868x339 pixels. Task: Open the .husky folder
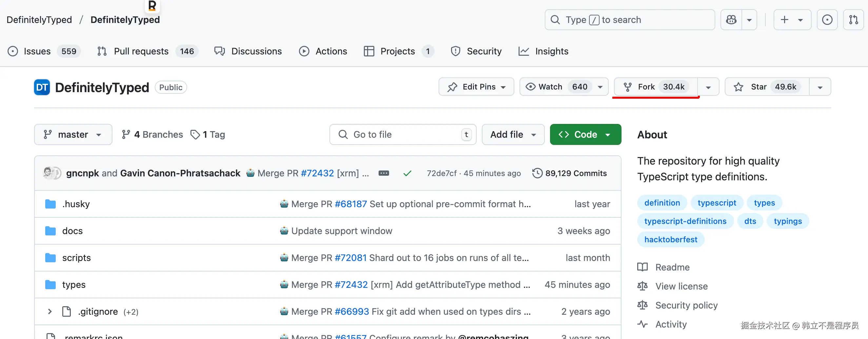(76, 204)
